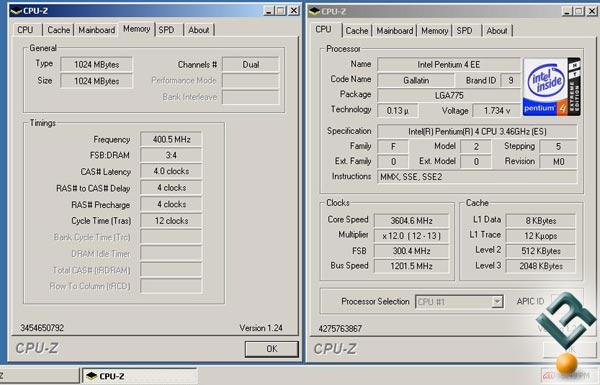Select CPU tab in right CPU-Z window
The height and width of the screenshot is (385, 600).
click(323, 29)
